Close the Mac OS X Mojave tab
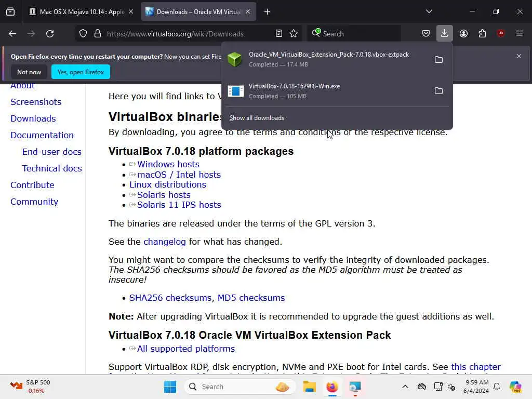 coord(131,12)
